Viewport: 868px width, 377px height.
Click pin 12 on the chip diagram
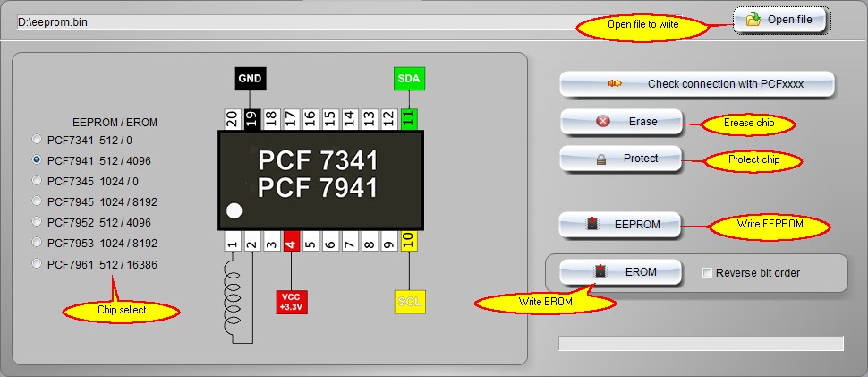388,120
